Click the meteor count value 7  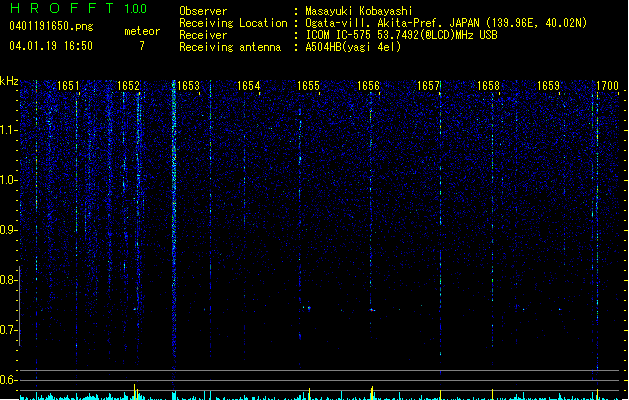tap(142, 46)
